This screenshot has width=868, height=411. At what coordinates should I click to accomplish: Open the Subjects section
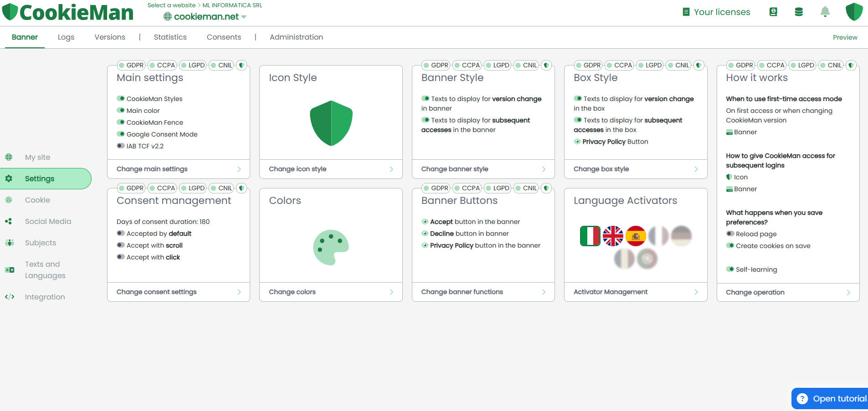(x=41, y=243)
